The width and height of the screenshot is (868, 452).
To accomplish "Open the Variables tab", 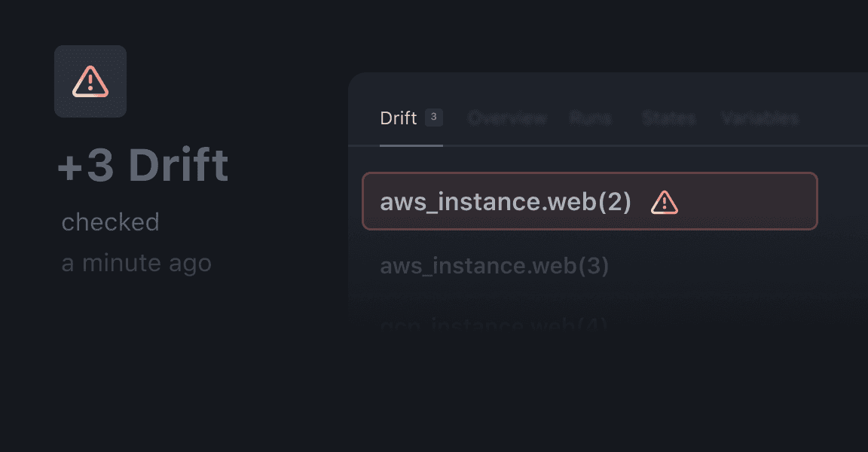I will [759, 118].
